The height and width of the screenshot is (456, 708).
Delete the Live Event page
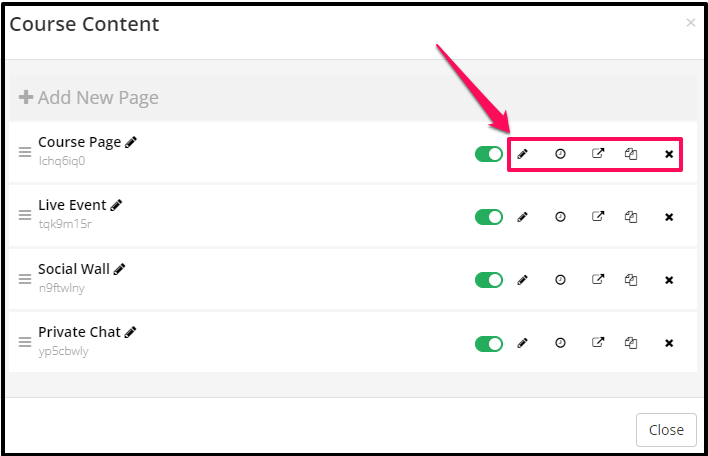(x=669, y=217)
